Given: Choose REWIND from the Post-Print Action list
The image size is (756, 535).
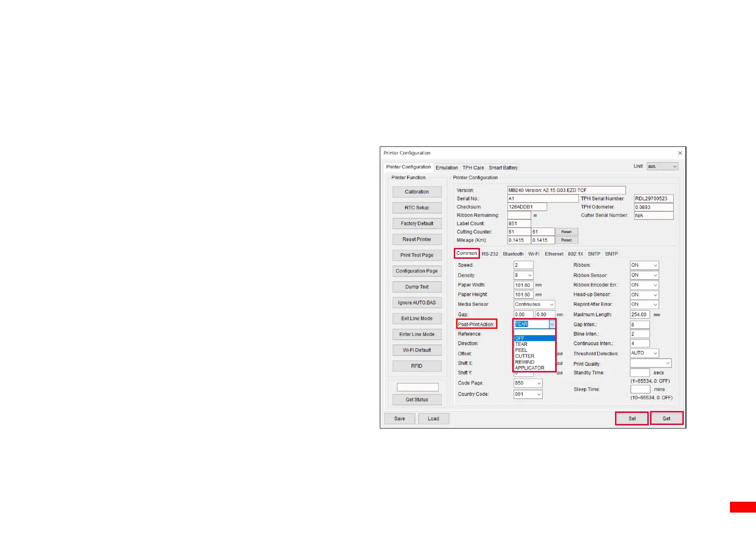Looking at the screenshot, I should [534, 362].
